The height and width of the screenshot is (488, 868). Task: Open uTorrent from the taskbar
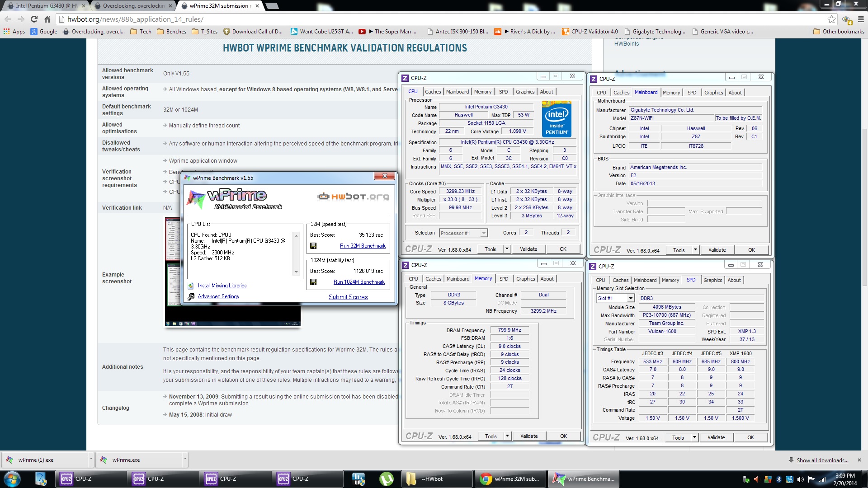coord(386,479)
